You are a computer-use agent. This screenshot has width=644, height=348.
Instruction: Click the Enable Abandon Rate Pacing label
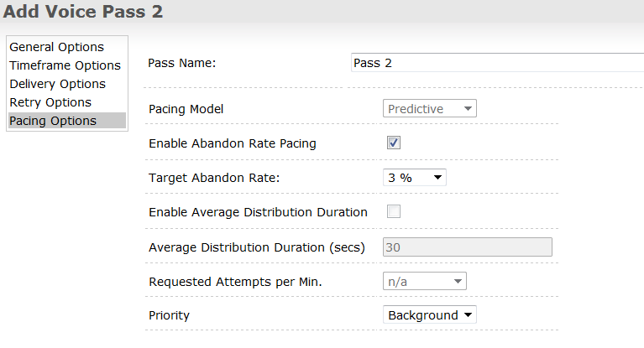(233, 143)
